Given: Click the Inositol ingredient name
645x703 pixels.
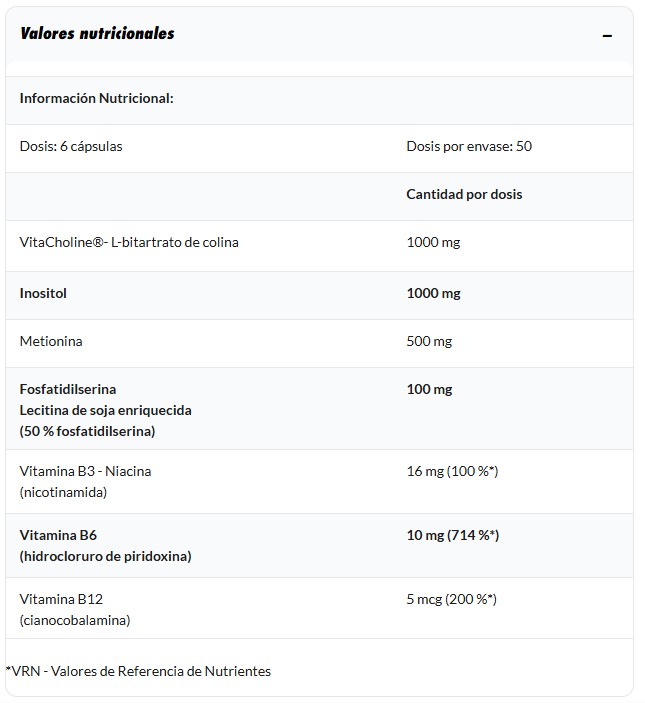Looking at the screenshot, I should tap(43, 293).
